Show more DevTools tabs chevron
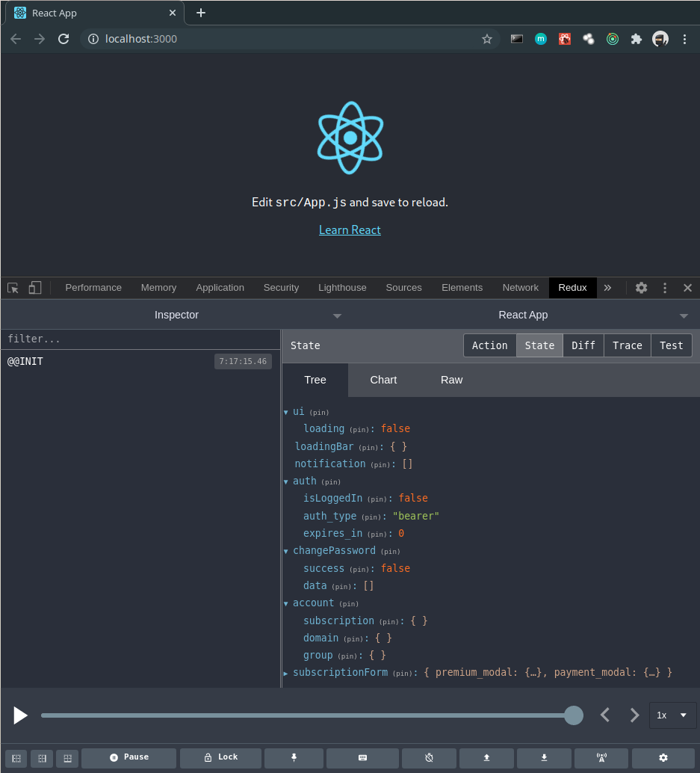This screenshot has height=773, width=700. (608, 288)
